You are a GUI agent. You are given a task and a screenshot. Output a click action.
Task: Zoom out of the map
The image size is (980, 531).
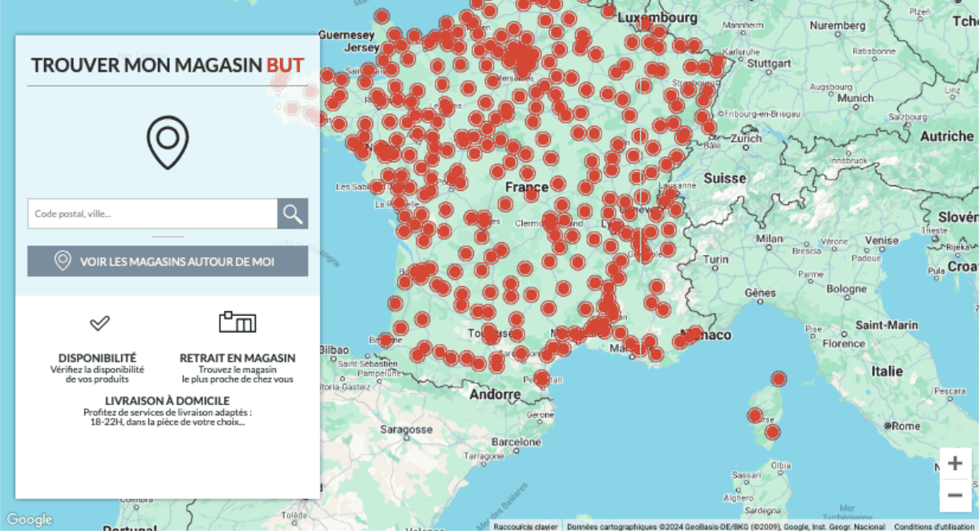tap(955, 496)
